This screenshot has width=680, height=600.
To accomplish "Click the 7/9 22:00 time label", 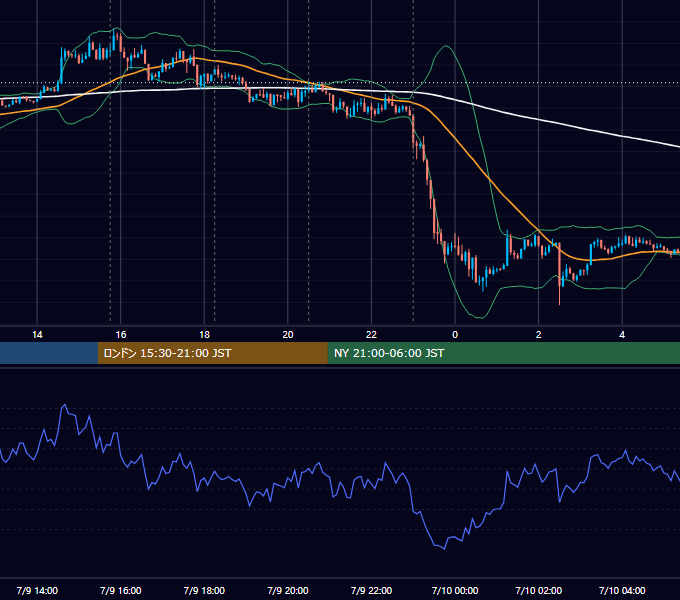I will click(371, 590).
